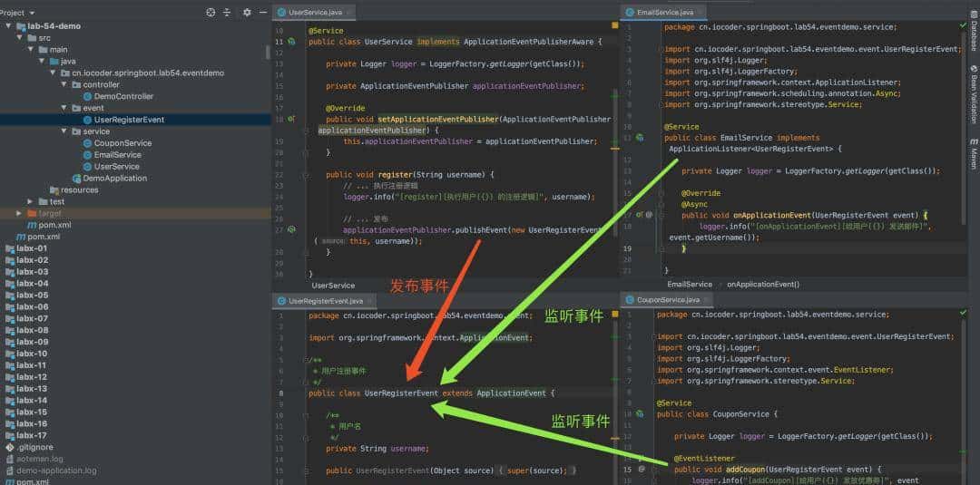Click the onApplicationEvent() breadcrumb
The width and height of the screenshot is (980, 485).
(x=762, y=284)
